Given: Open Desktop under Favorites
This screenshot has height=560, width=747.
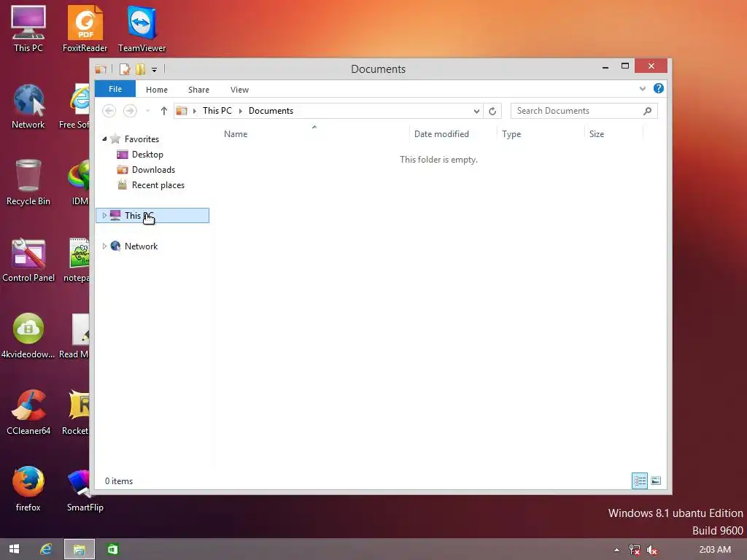Looking at the screenshot, I should click(147, 155).
